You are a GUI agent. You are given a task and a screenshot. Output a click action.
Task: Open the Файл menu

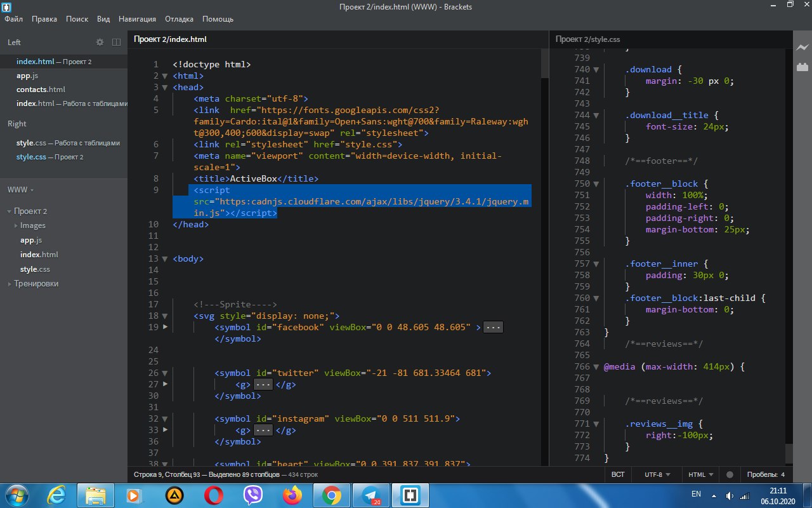point(13,19)
